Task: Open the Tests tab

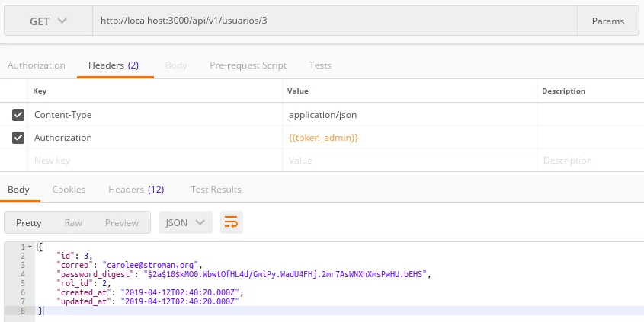Action: (x=320, y=65)
